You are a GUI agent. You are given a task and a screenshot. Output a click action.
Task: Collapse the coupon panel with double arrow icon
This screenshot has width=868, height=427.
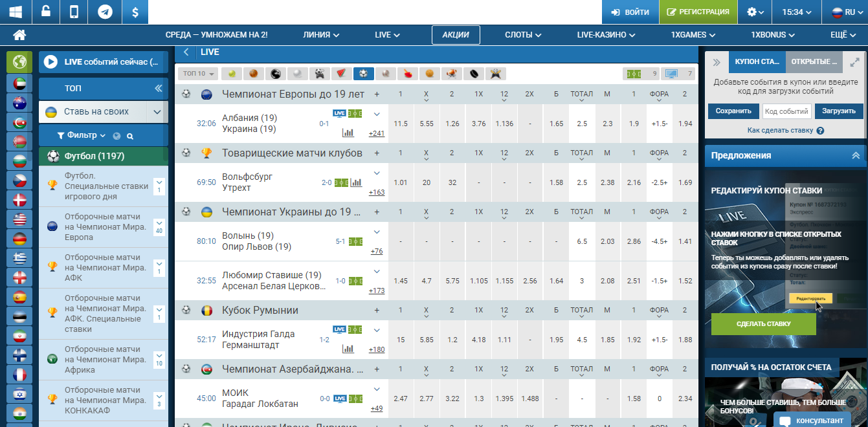click(x=717, y=62)
